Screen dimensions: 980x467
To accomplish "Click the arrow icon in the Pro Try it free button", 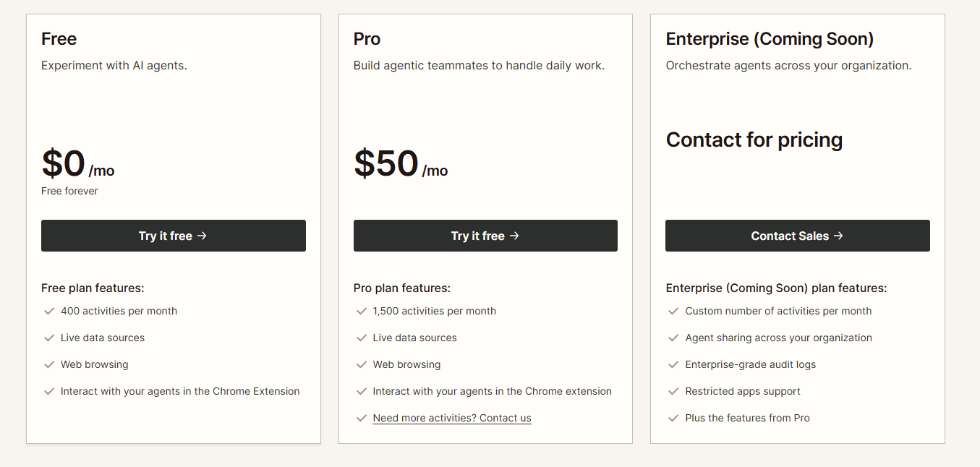I will click(x=514, y=235).
